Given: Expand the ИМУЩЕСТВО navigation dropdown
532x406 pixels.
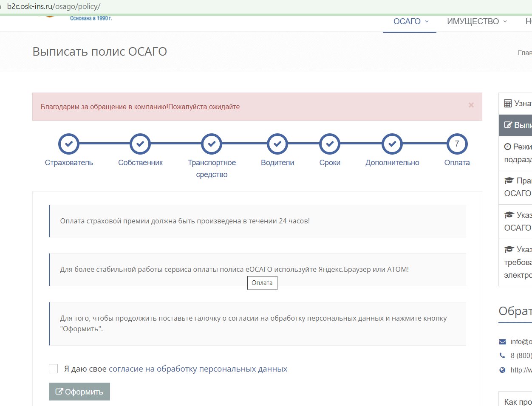Looking at the screenshot, I should 477,22.
